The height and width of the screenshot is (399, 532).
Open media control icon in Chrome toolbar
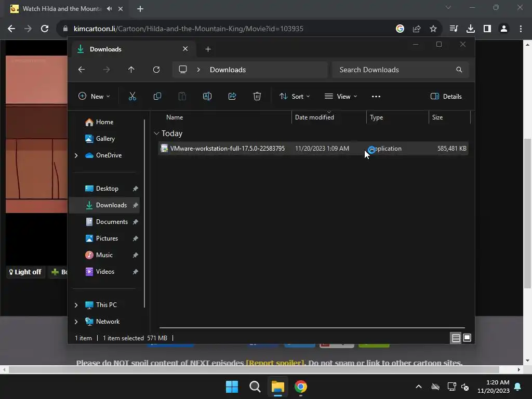click(x=454, y=29)
